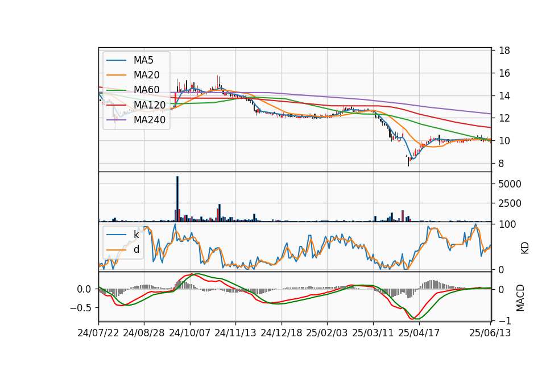Click the price axis value 8

tap(502, 164)
